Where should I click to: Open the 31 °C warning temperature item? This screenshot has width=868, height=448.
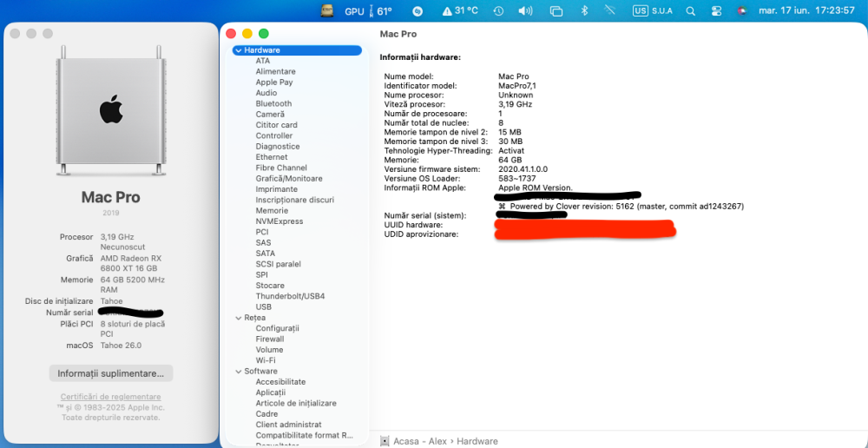click(x=460, y=10)
